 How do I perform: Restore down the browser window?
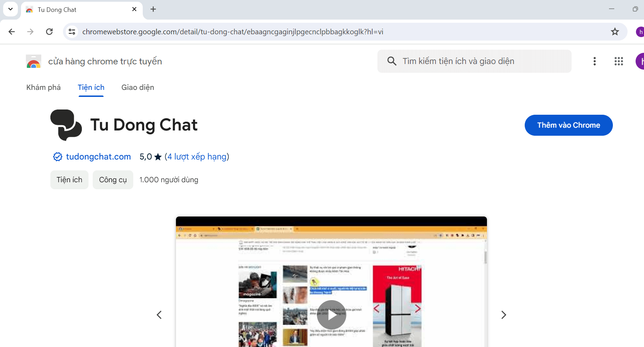point(635,9)
